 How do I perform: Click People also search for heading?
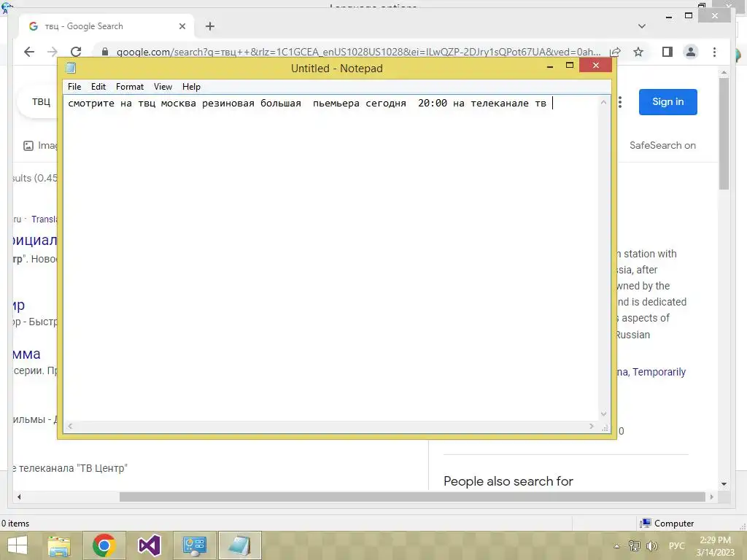(508, 481)
